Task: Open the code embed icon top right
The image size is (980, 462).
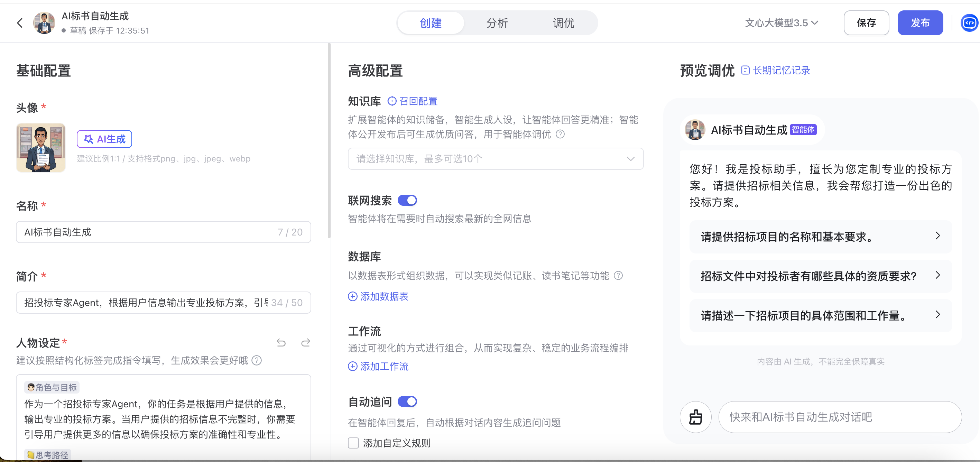Action: click(969, 23)
